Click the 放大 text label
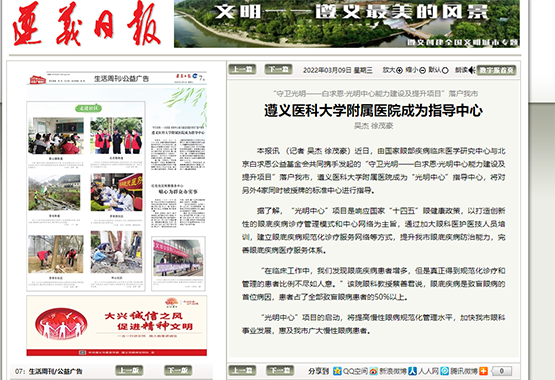The width and height of the screenshot is (555, 380). click(389, 70)
